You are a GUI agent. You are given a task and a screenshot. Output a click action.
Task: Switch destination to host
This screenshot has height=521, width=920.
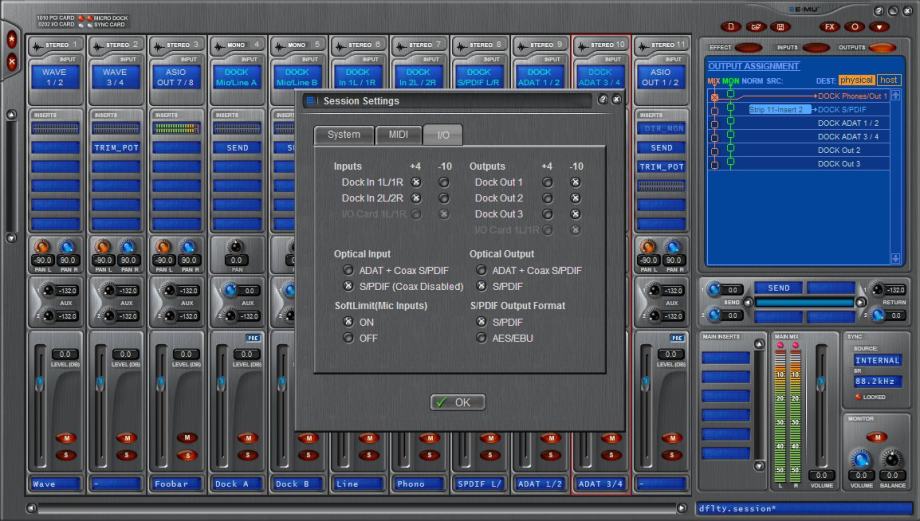click(x=888, y=80)
